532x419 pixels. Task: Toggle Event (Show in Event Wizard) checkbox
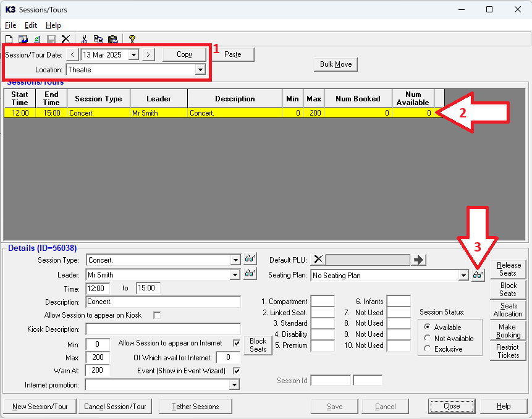[x=237, y=370]
